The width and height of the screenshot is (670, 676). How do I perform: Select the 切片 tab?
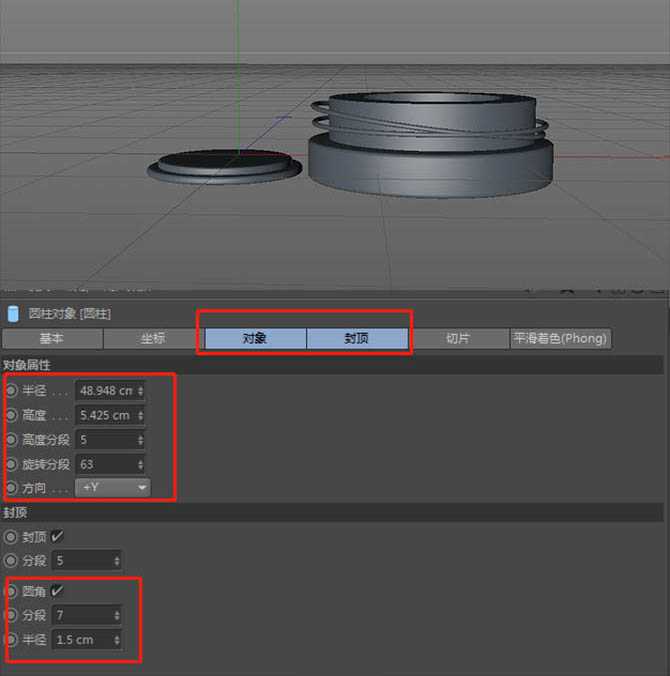pos(458,339)
